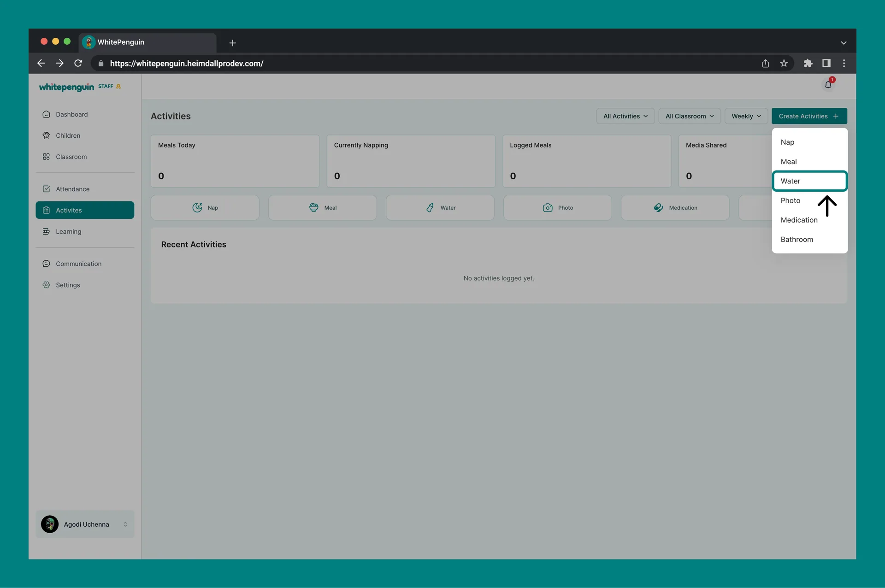Open the notifications bell icon
Viewport: 885px width, 588px height.
pos(828,85)
